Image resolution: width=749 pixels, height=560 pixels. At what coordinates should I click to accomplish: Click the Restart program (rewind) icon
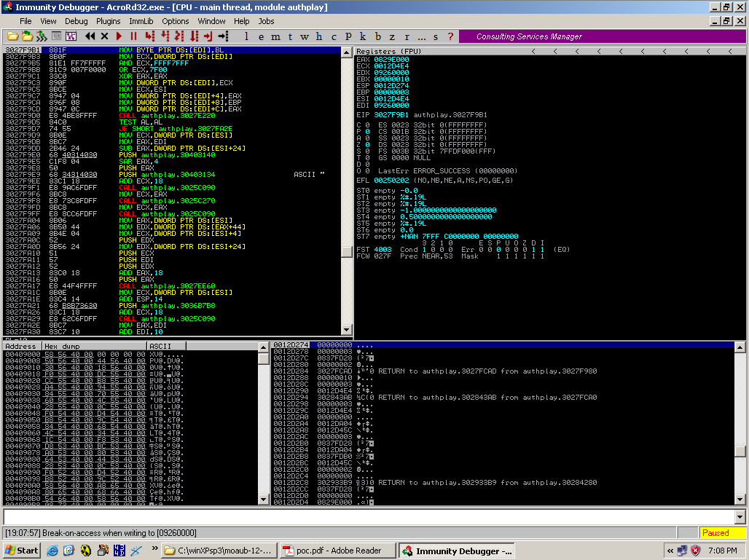pos(90,36)
